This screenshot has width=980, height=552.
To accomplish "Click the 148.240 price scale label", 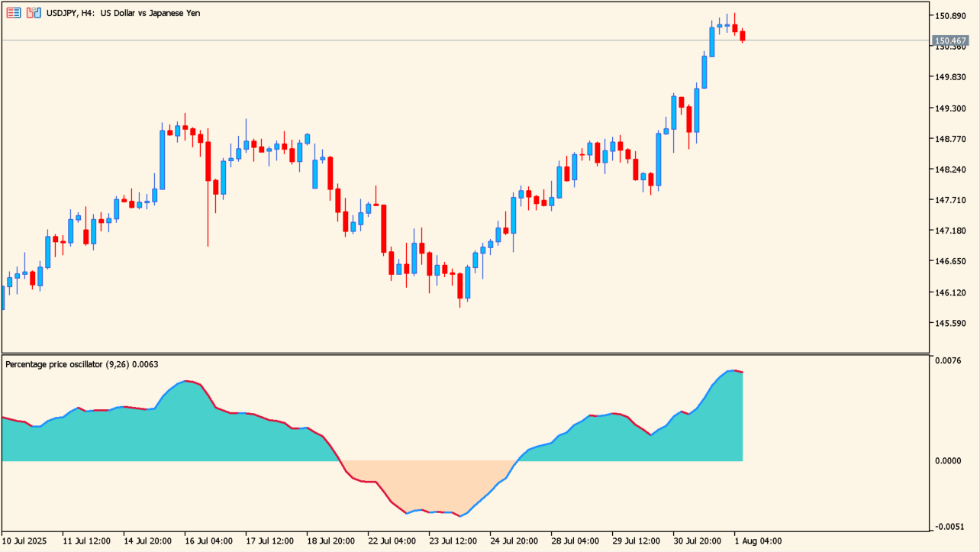I will (x=949, y=169).
